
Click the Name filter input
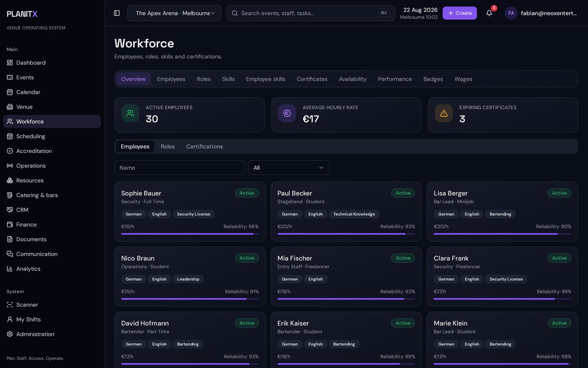tap(180, 168)
